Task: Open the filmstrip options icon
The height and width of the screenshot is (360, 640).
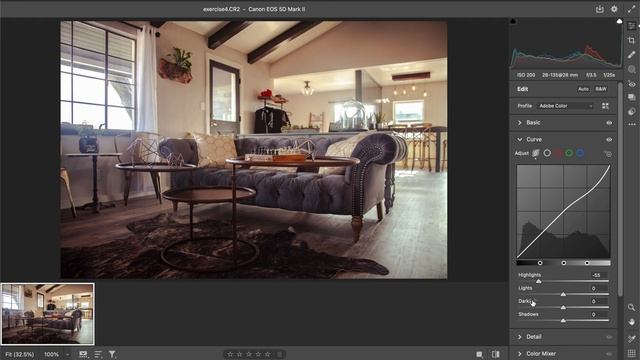Action: 83,354
